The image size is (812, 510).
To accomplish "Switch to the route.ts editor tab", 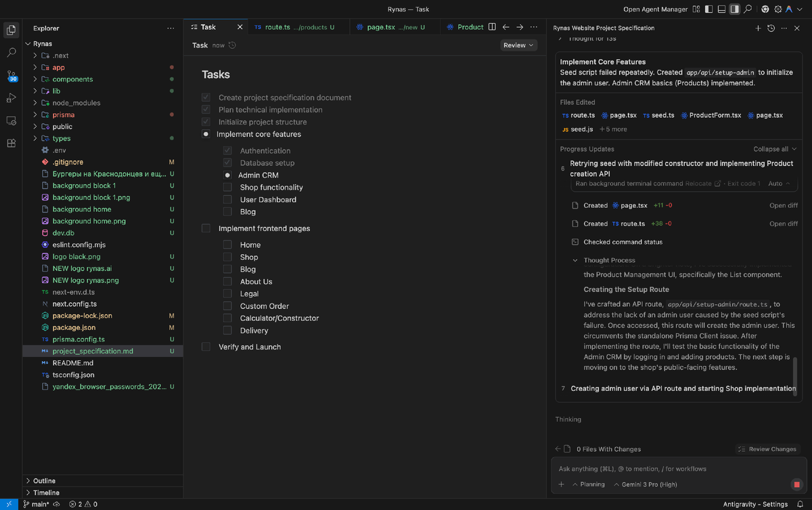I will [x=277, y=27].
